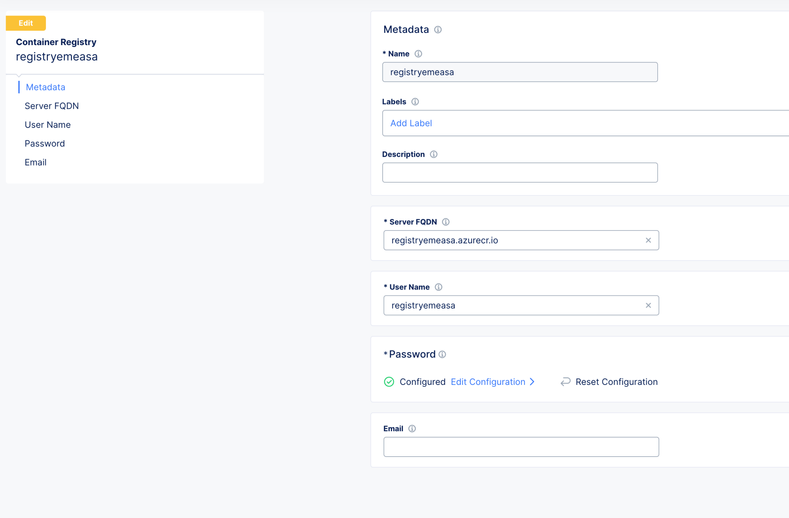Select Password in the left navigation
The height and width of the screenshot is (518, 789).
pos(45,144)
